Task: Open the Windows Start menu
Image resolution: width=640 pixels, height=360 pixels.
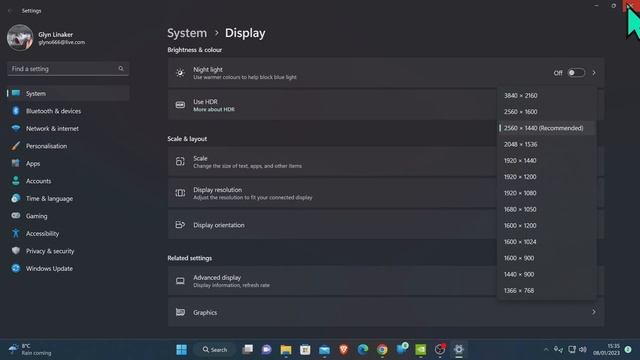Action: pyautogui.click(x=182, y=349)
